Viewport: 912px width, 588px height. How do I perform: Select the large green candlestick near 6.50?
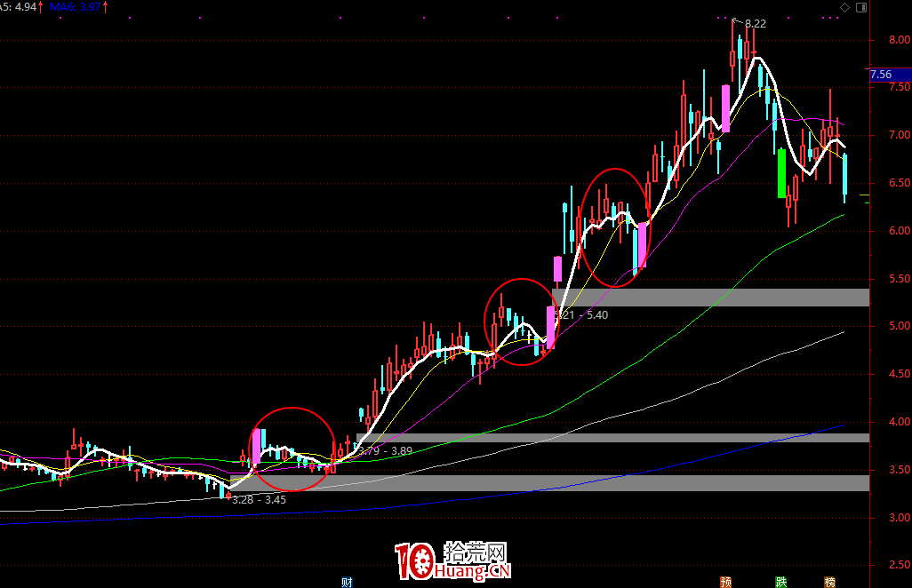[x=781, y=174]
